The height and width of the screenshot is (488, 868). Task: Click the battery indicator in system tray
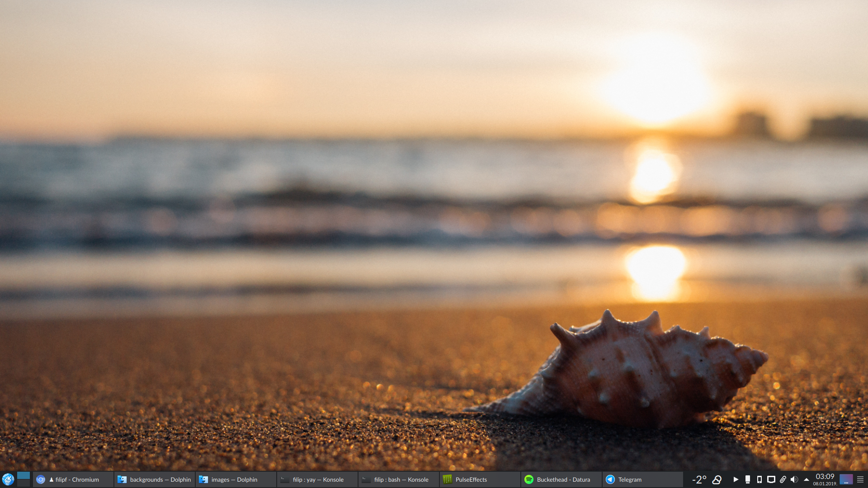tap(747, 479)
